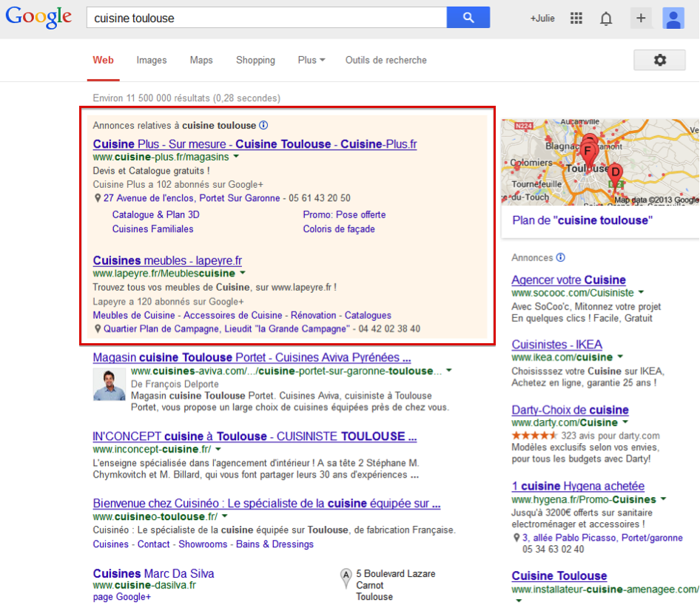Open Magasin cuisine Toulouse Portet result

(252, 357)
